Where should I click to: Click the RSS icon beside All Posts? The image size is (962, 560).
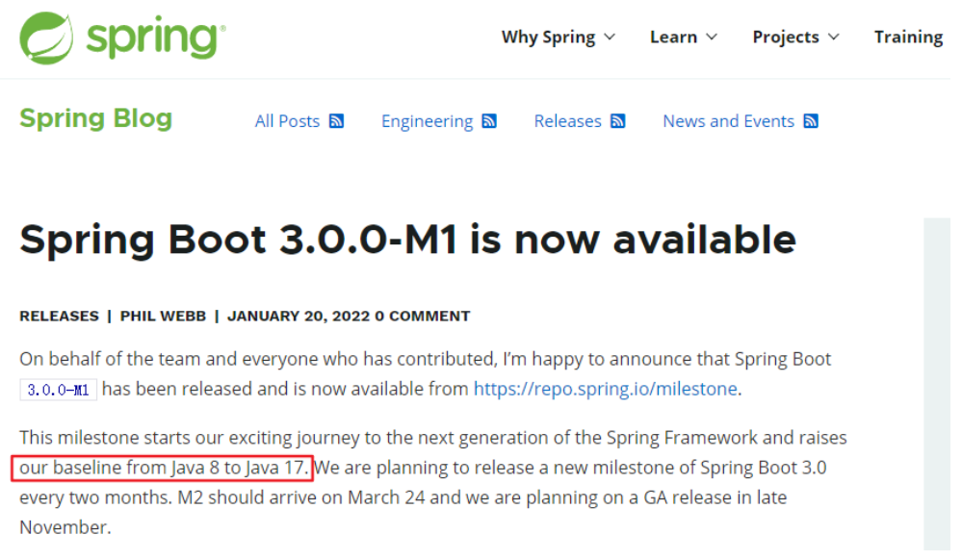click(x=336, y=121)
